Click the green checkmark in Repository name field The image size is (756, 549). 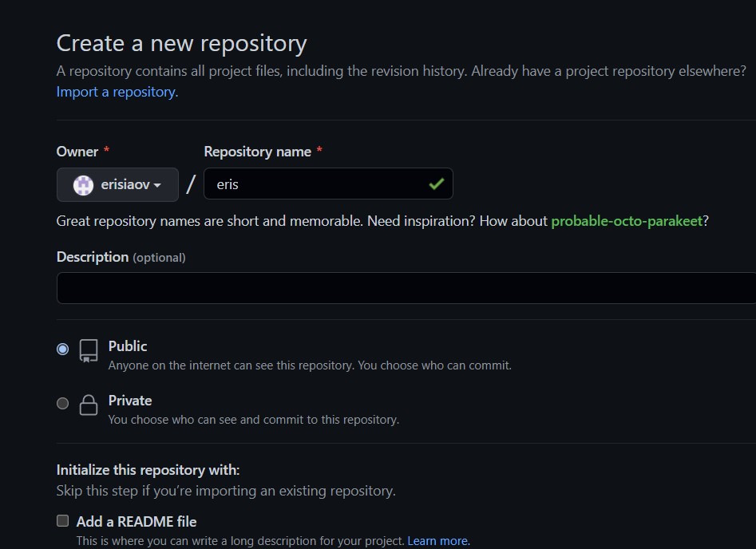(x=437, y=184)
